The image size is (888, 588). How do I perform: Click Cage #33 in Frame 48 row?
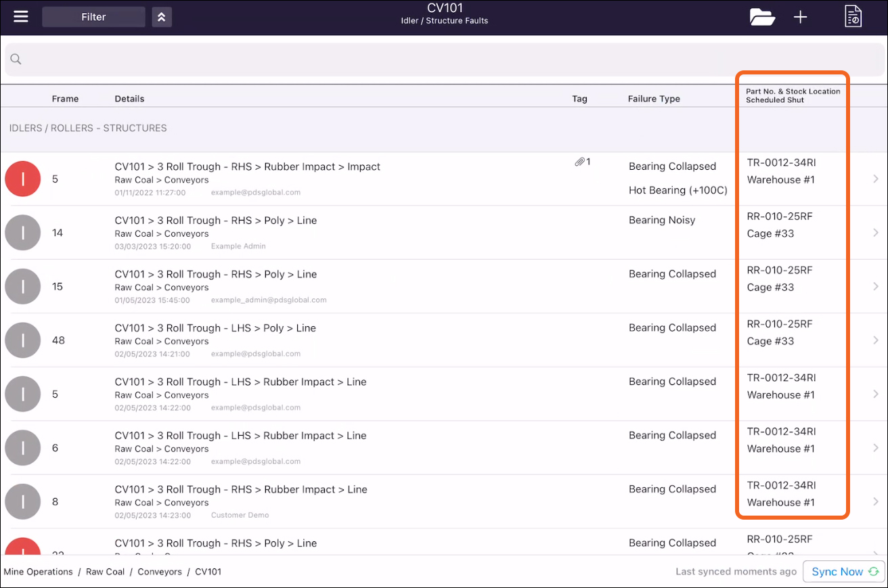pos(770,341)
